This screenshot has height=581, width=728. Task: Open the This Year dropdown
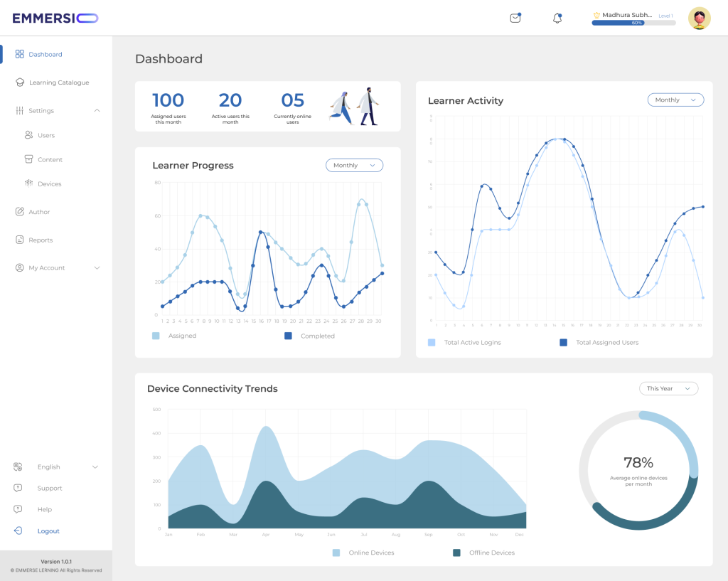coord(668,388)
